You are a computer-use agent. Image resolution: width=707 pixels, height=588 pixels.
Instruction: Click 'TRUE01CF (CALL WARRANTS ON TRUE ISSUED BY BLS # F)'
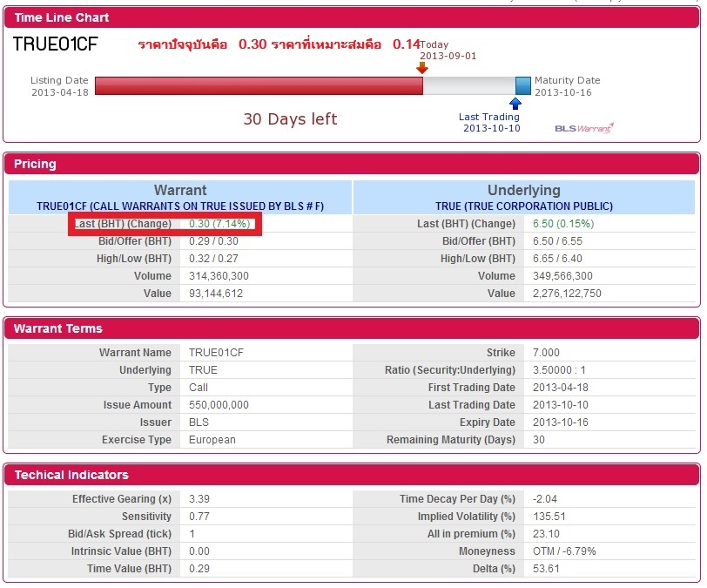tap(180, 206)
